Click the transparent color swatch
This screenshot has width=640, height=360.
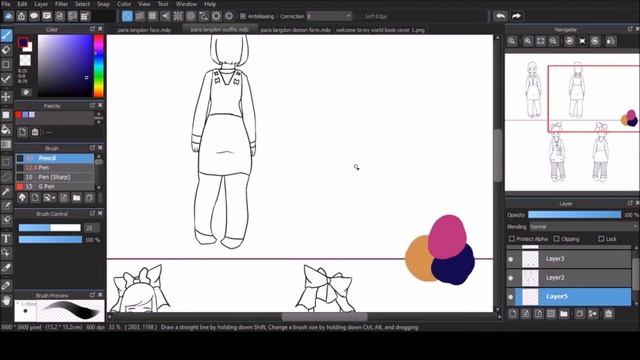(x=25, y=60)
